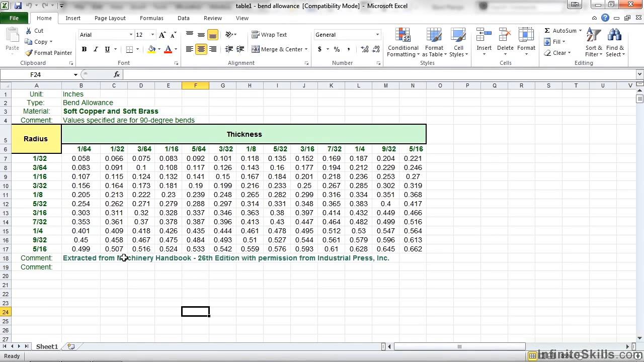The image size is (644, 362).
Task: Set Bottom Align for cell text
Action: pyautogui.click(x=213, y=35)
